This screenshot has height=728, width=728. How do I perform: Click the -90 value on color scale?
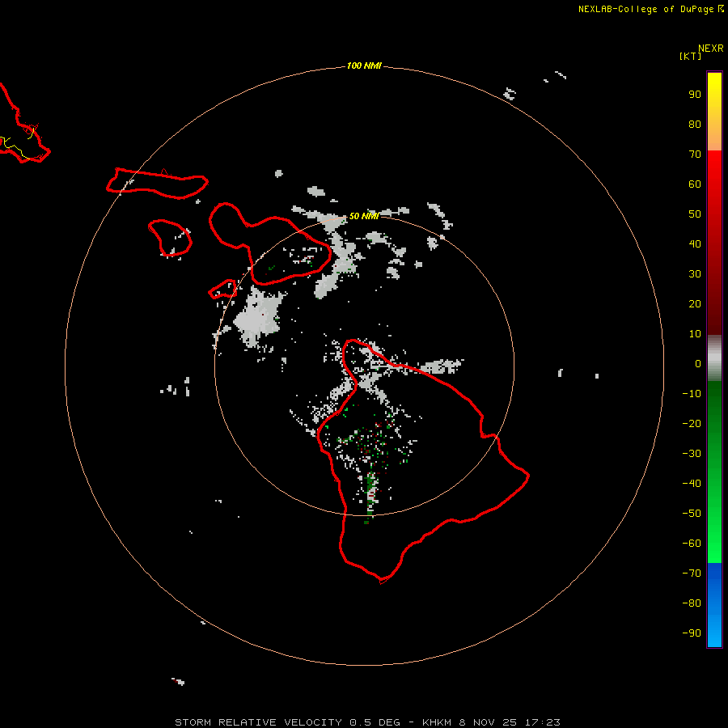(692, 633)
